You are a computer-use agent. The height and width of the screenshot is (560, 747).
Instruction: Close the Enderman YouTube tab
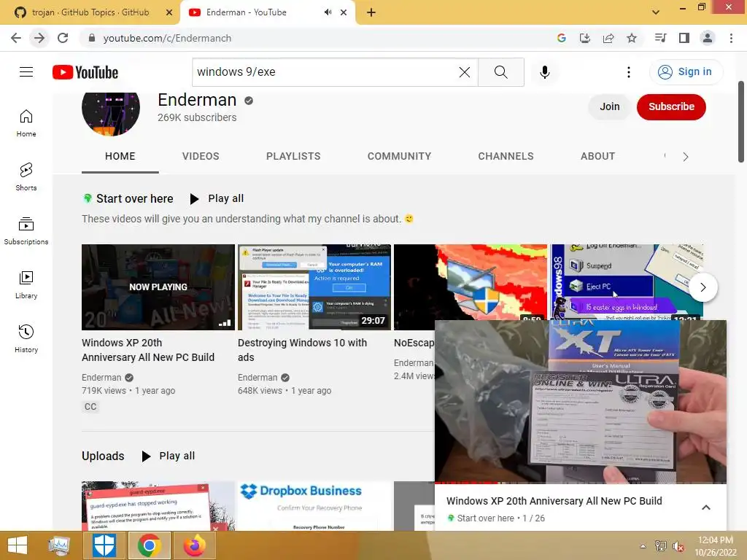point(344,12)
